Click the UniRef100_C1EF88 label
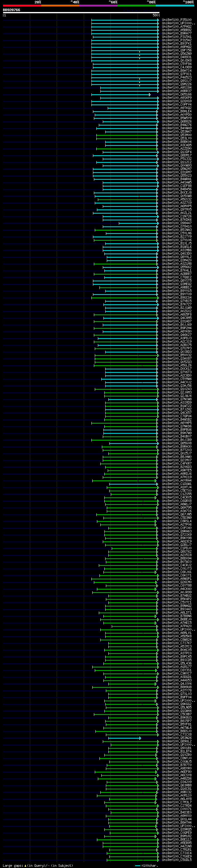197x868 pixels. (x=176, y=186)
